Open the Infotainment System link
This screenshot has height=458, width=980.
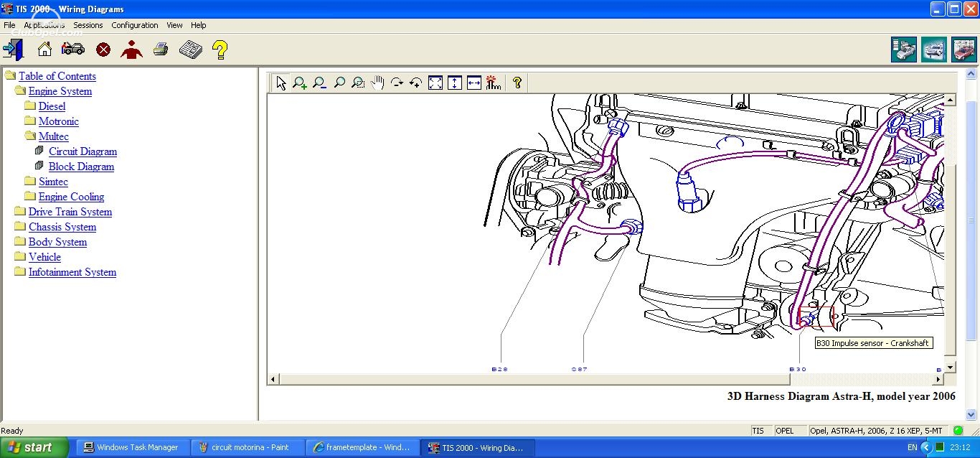(x=72, y=272)
